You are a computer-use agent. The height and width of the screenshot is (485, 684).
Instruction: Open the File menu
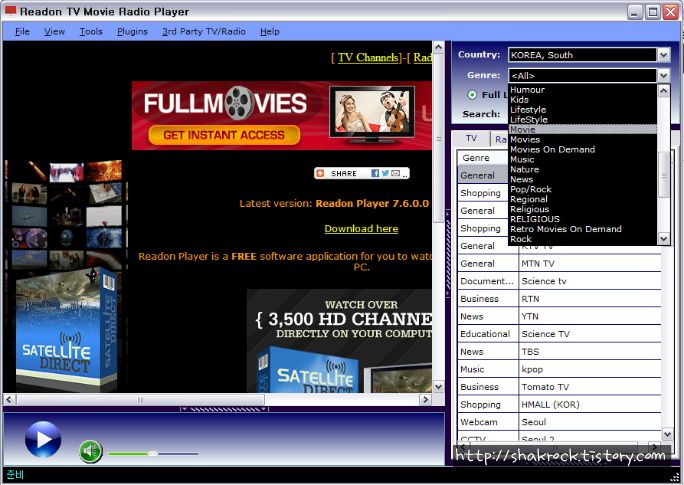tap(22, 31)
